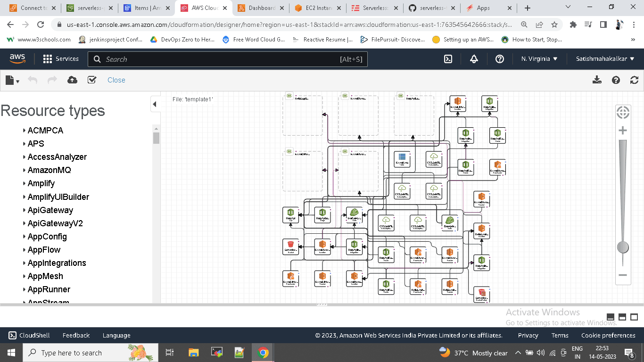Refresh the diagram with the refresh icon
Viewport: 644px width, 362px height.
click(x=635, y=80)
